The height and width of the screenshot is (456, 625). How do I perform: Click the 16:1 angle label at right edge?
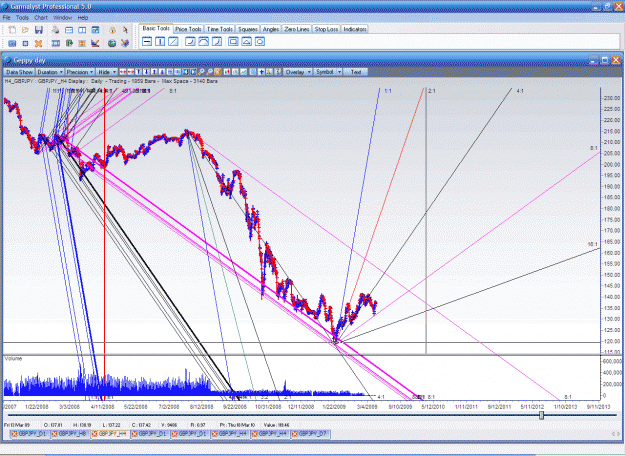pyautogui.click(x=593, y=244)
